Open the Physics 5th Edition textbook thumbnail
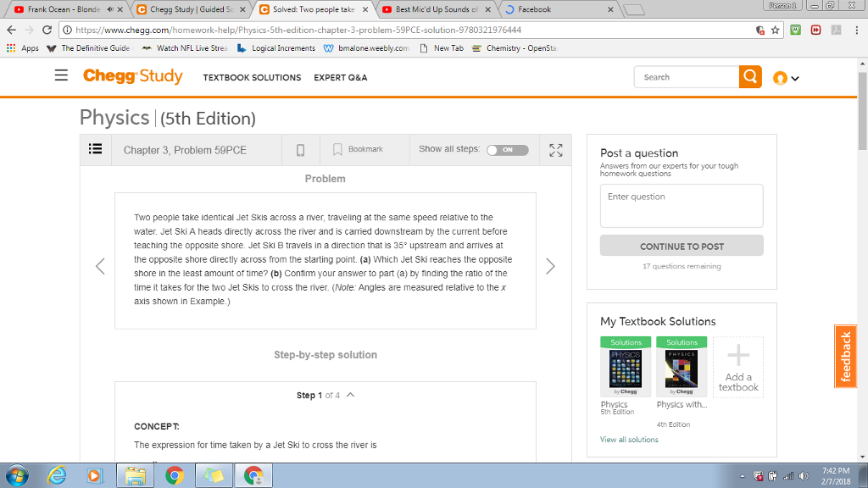868x488 pixels. 626,368
